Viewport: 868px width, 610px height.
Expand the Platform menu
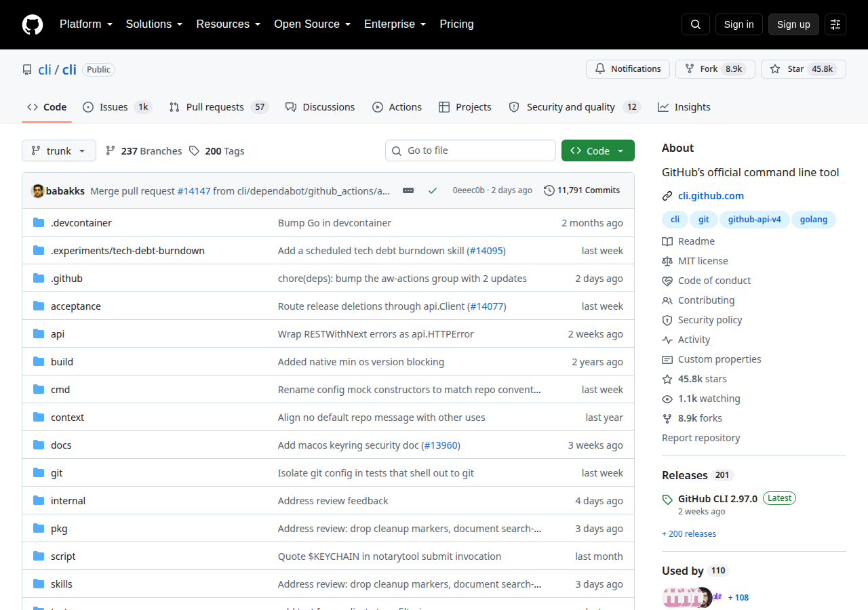click(x=85, y=24)
